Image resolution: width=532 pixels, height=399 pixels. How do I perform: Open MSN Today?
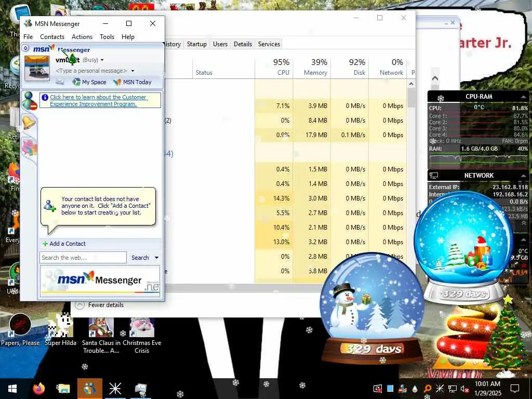132,82
